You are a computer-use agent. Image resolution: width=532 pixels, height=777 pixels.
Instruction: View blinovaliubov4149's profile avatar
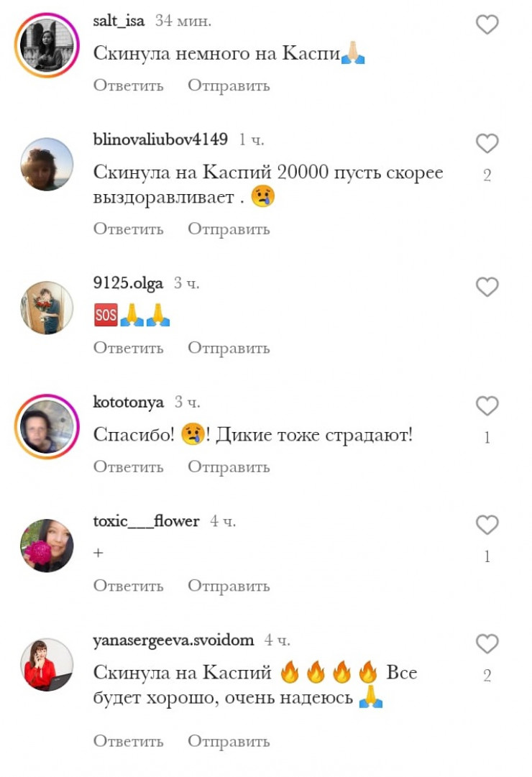[47, 164]
